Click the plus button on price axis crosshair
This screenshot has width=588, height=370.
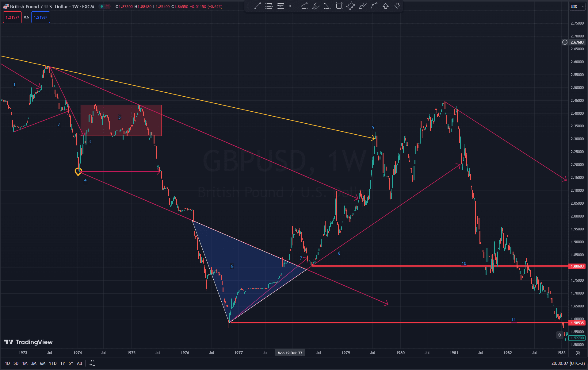(x=565, y=42)
